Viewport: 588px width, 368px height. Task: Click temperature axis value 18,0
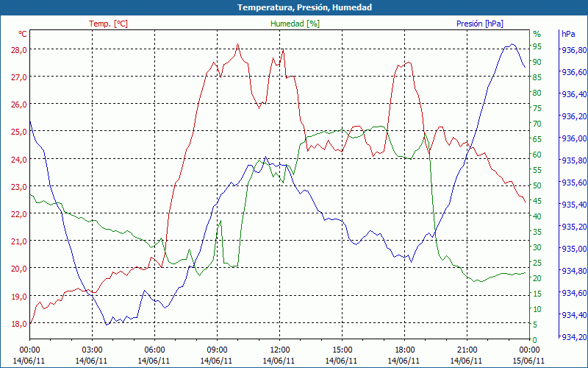point(19,324)
